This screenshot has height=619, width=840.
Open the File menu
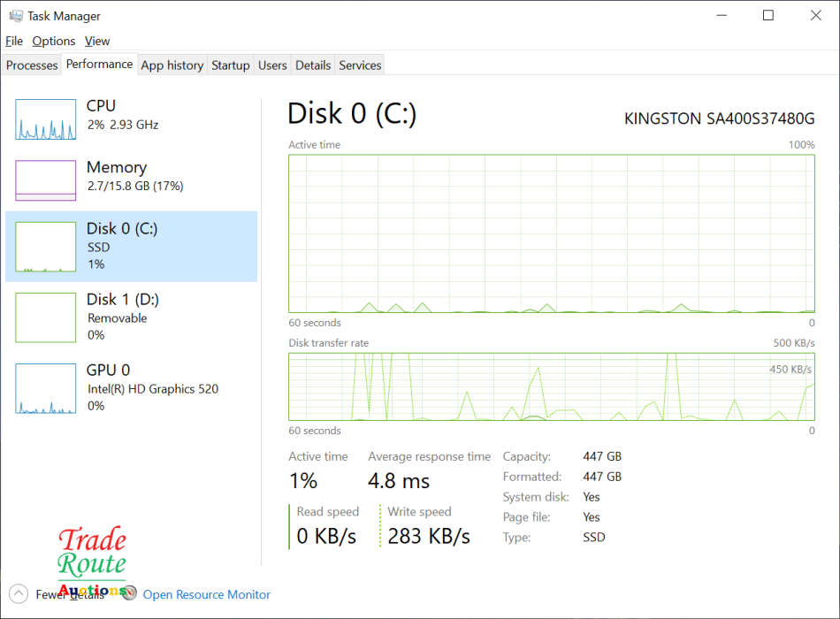(x=14, y=41)
